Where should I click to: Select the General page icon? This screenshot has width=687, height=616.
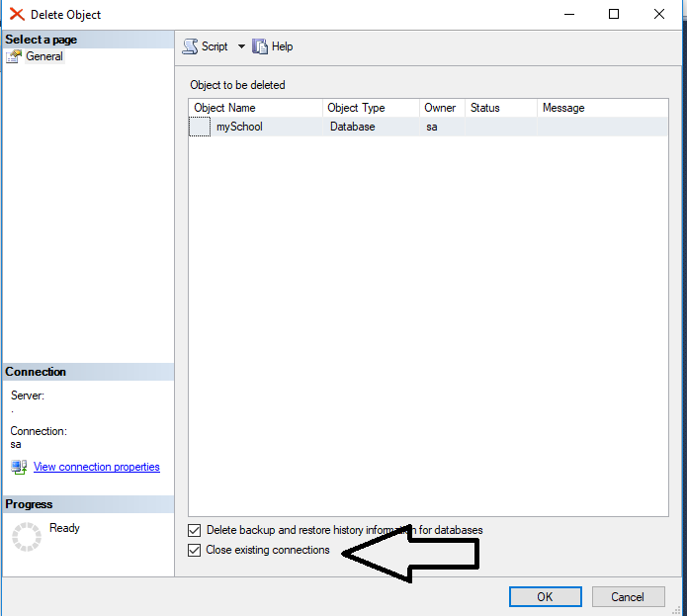coord(14,56)
